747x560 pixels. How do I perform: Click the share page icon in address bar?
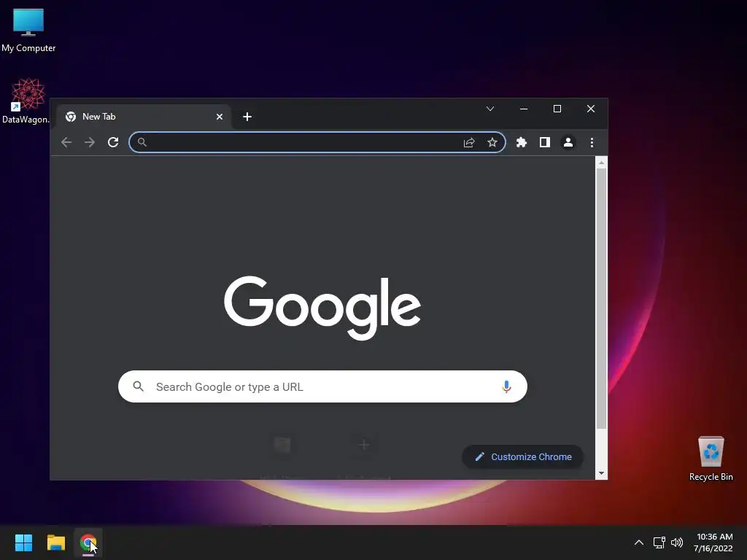pos(469,142)
